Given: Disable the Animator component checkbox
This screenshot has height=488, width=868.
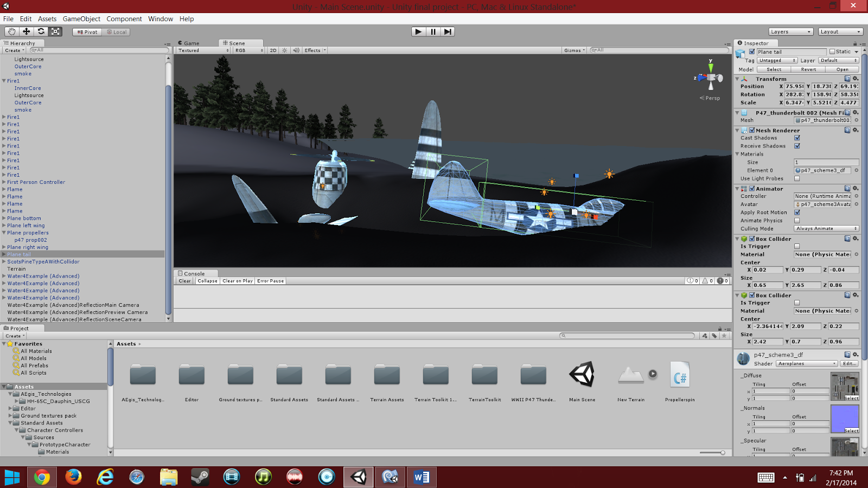Looking at the screenshot, I should tap(752, 189).
